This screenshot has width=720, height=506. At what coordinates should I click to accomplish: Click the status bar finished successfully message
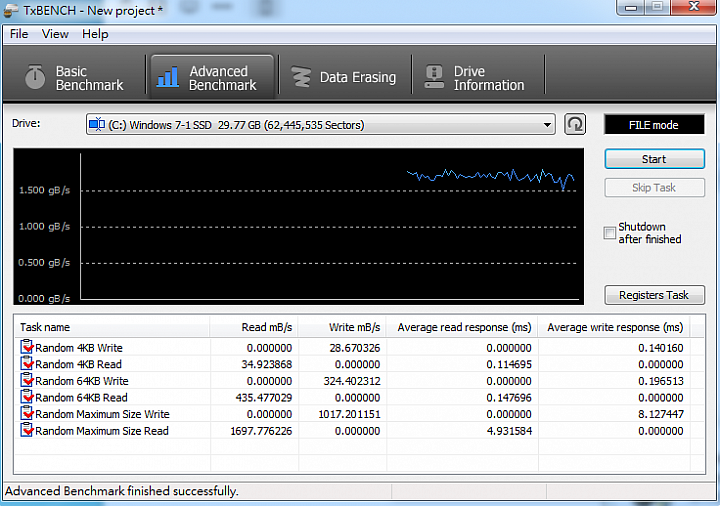[x=122, y=491]
